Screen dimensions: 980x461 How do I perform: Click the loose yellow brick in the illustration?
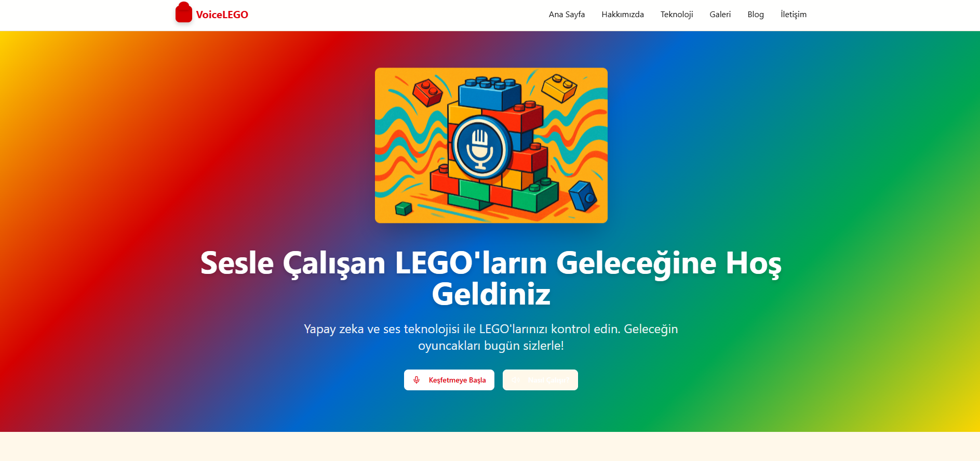[x=559, y=88]
